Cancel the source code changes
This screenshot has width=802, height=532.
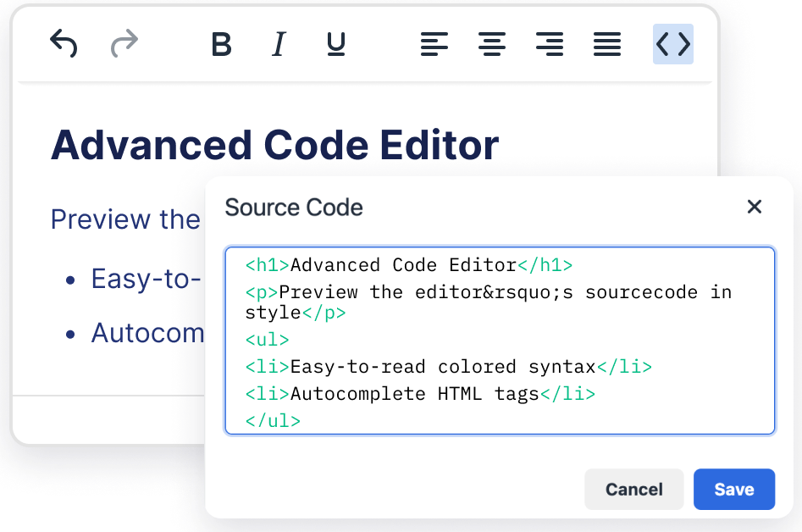pos(633,489)
